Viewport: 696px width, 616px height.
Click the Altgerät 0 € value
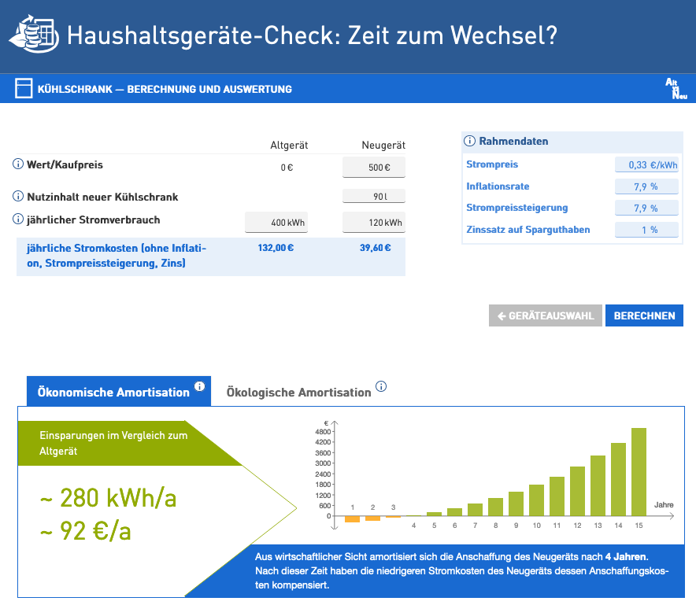click(287, 168)
